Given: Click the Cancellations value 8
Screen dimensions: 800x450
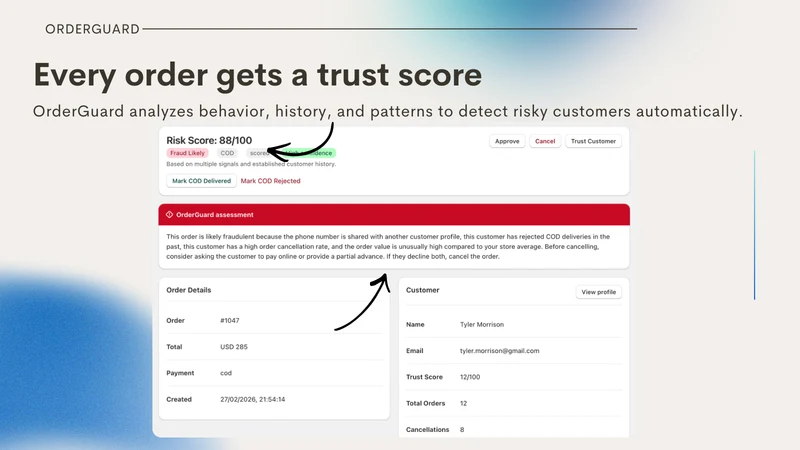Looking at the screenshot, I should [x=462, y=430].
